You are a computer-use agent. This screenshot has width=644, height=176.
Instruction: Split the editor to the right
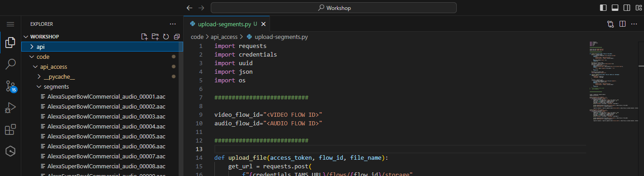pyautogui.click(x=622, y=24)
